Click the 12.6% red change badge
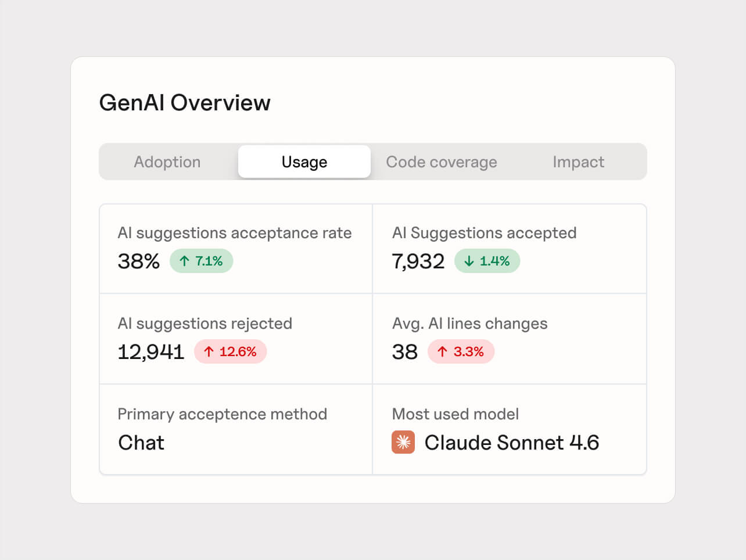This screenshot has height=560, width=746. (231, 352)
